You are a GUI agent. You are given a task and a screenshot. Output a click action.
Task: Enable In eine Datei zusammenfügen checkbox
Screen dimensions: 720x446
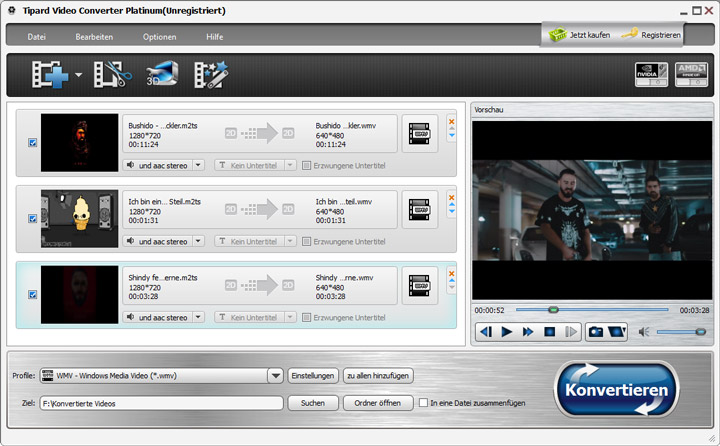point(423,403)
